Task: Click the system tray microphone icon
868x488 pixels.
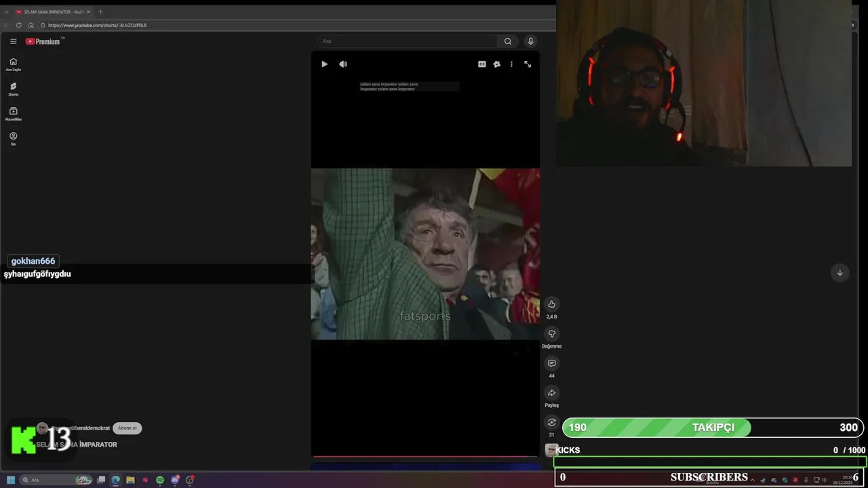Action: coord(806,480)
